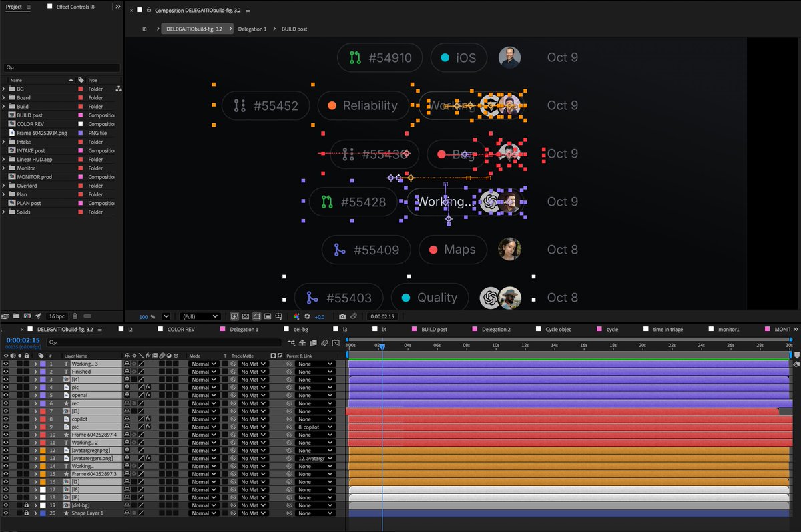Hide the Working... 3 layer

click(x=5, y=364)
